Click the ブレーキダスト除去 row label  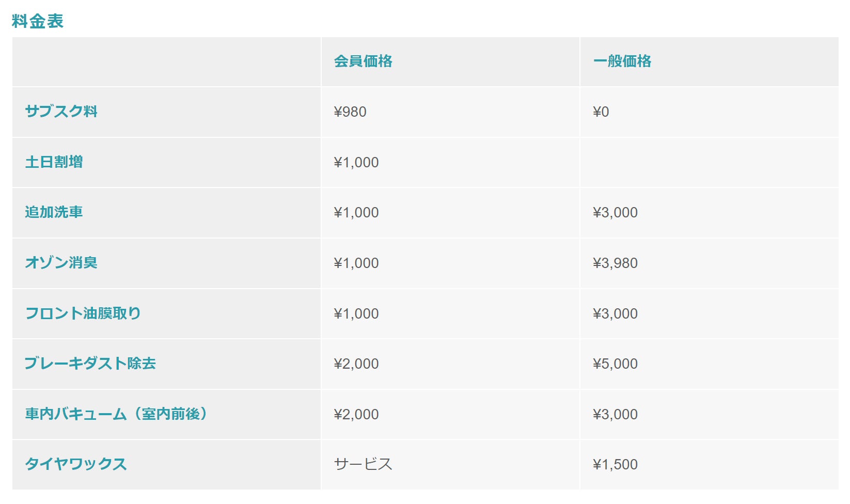click(x=90, y=364)
